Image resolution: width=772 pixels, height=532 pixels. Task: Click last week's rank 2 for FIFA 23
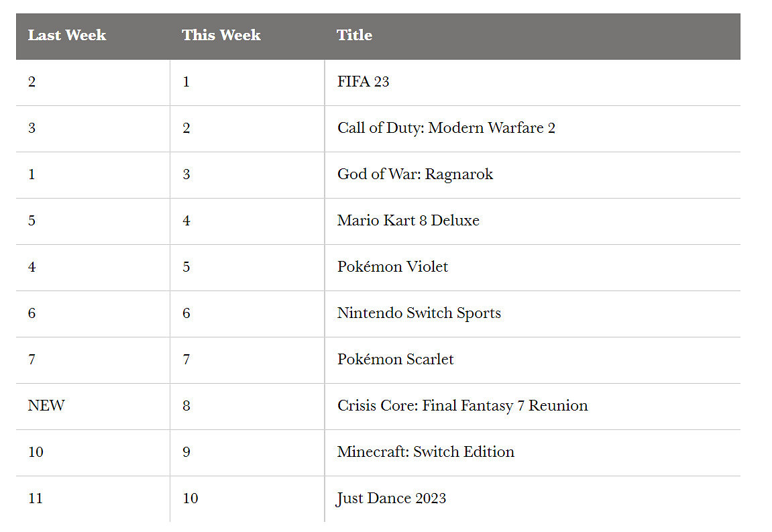point(32,82)
